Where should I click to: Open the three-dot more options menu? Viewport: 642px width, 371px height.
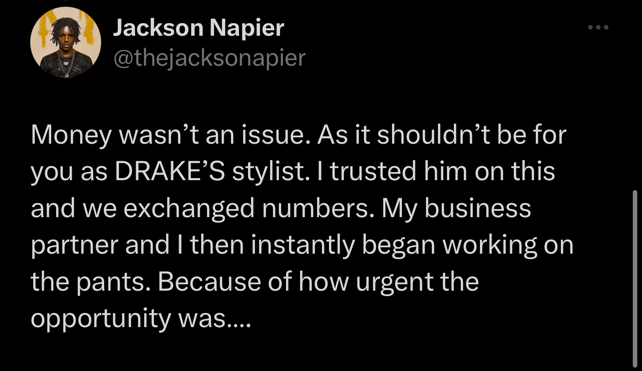[598, 27]
